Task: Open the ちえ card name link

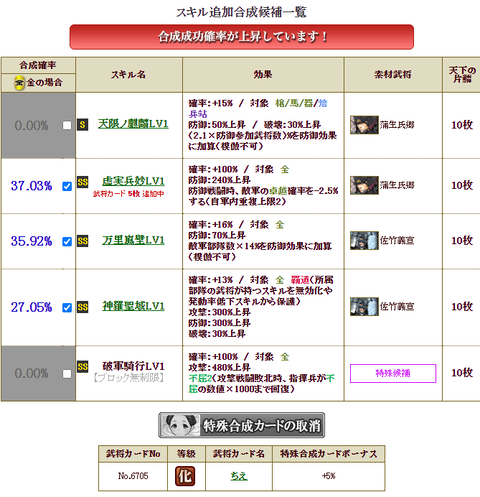Action: pyautogui.click(x=239, y=476)
